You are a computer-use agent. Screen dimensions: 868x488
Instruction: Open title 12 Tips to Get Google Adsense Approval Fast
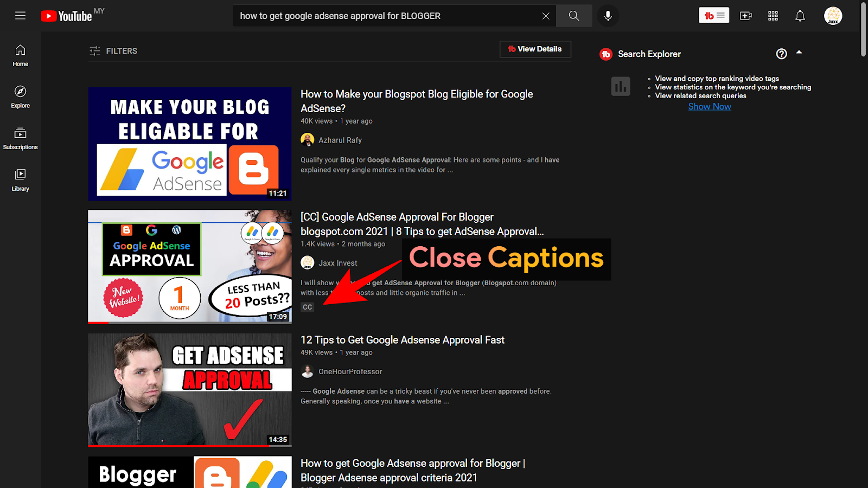(x=403, y=340)
